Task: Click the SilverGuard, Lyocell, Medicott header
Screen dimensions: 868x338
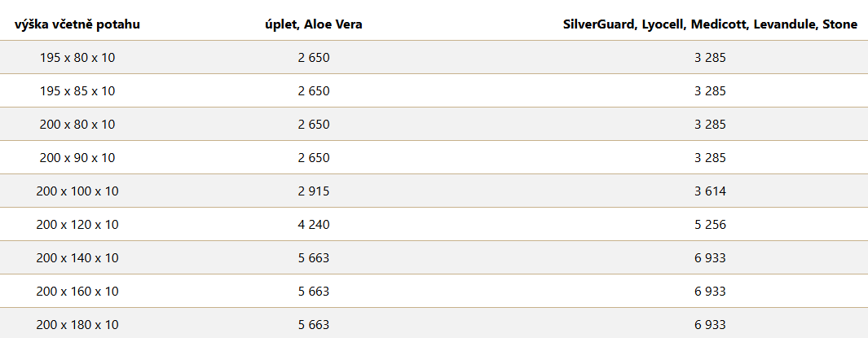Action: pyautogui.click(x=710, y=24)
